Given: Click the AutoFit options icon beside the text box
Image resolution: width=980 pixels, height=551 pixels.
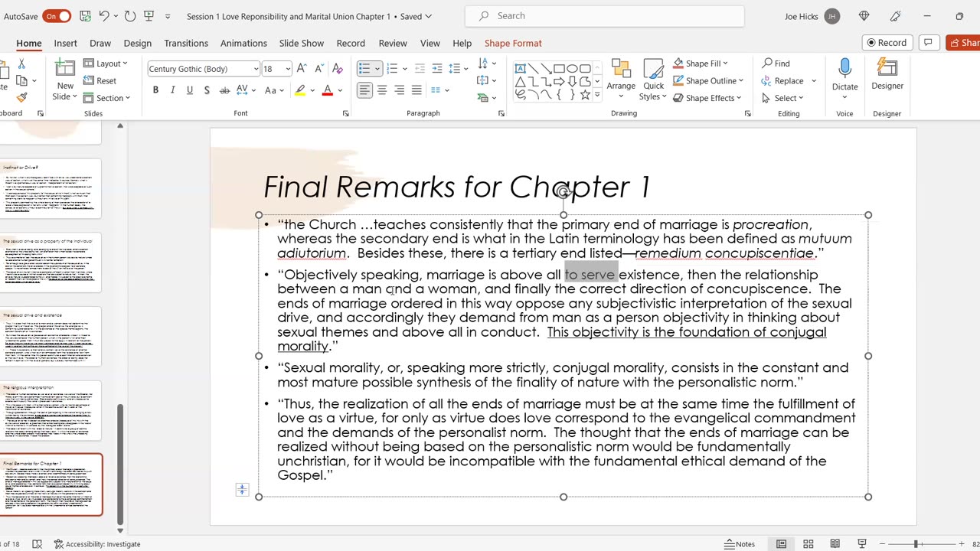Looking at the screenshot, I should (242, 490).
